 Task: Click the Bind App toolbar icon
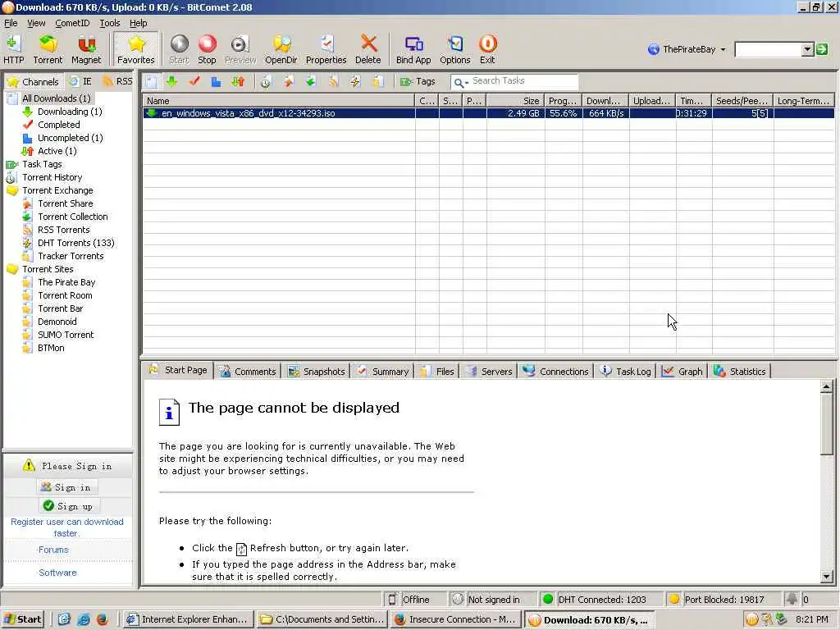click(x=413, y=49)
